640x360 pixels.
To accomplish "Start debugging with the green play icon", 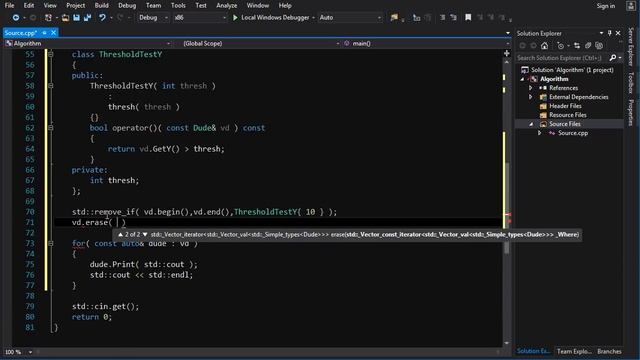I will tap(235, 18).
